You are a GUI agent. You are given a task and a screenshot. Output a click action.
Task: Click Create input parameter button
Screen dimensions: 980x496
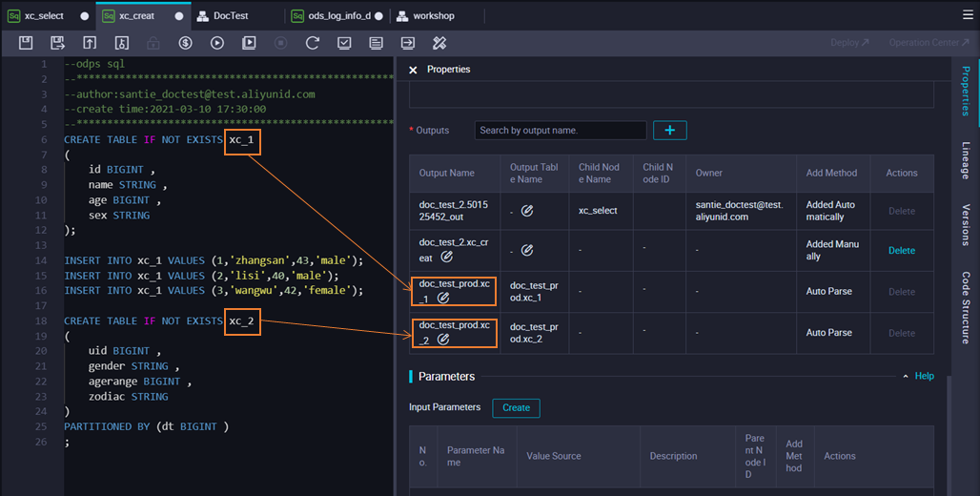click(x=517, y=408)
